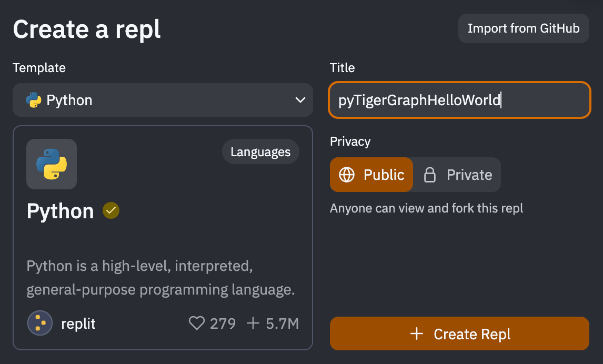Click the chevron arrow on the Template selector

[300, 100]
